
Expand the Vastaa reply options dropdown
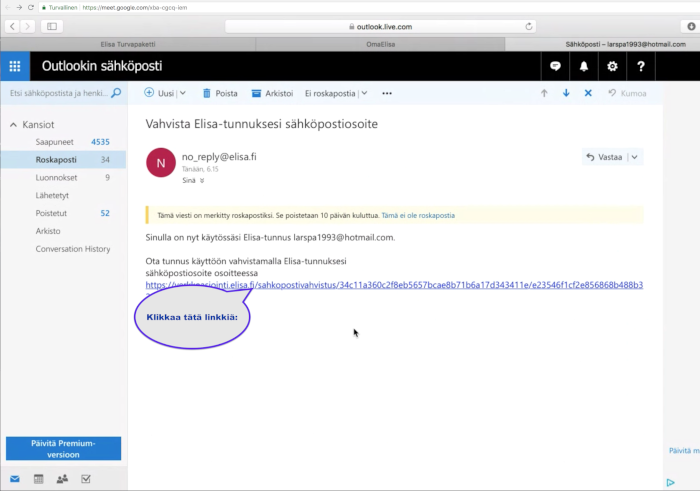pyautogui.click(x=635, y=157)
